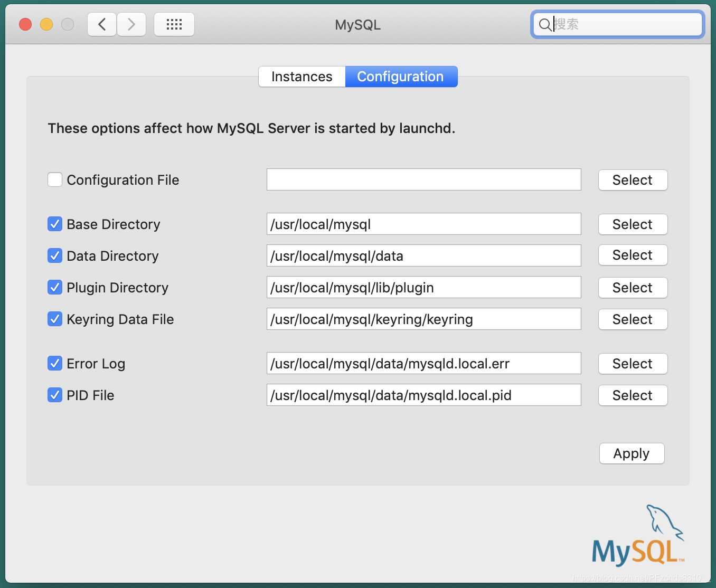Screen dimensions: 716x588
Task: Click the Error Log label
Action: (x=96, y=364)
